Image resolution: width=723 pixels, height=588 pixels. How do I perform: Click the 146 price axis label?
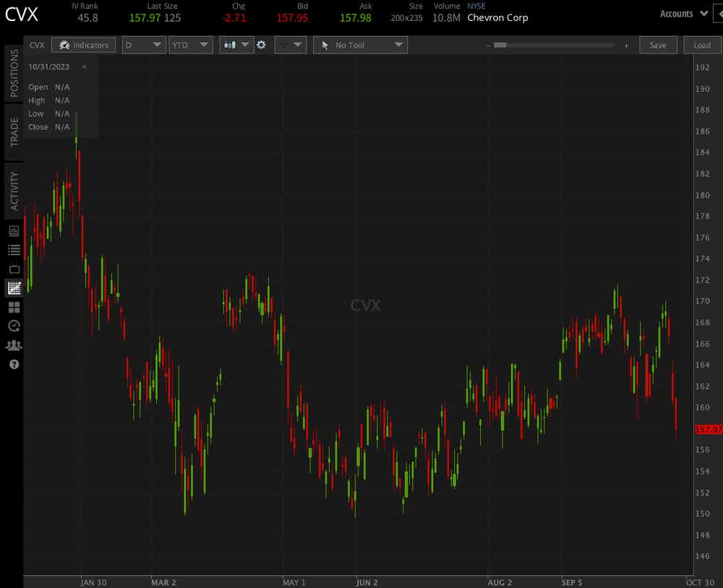702,556
